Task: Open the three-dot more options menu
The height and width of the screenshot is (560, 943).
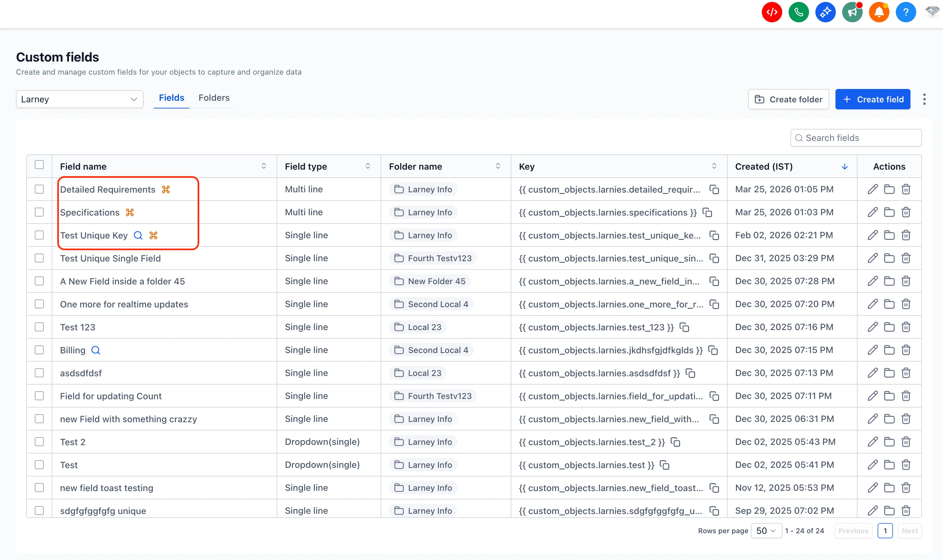Action: point(924,99)
